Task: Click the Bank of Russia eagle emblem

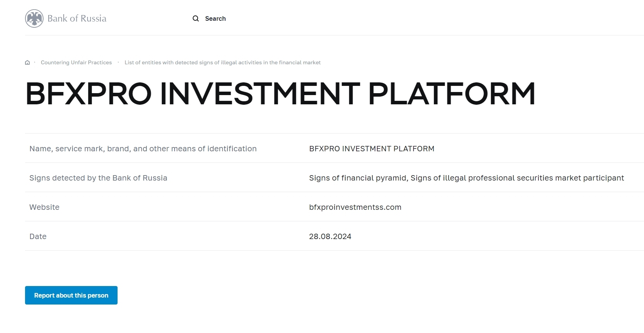Action: coord(34,18)
